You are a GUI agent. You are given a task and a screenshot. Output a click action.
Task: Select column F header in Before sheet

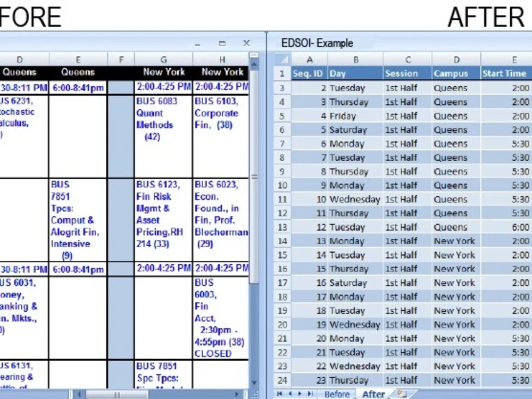[121, 60]
